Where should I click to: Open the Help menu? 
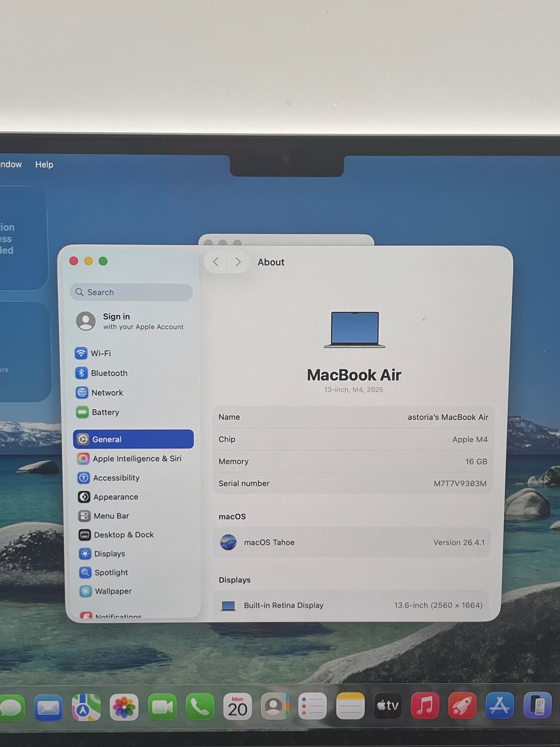pyautogui.click(x=44, y=164)
